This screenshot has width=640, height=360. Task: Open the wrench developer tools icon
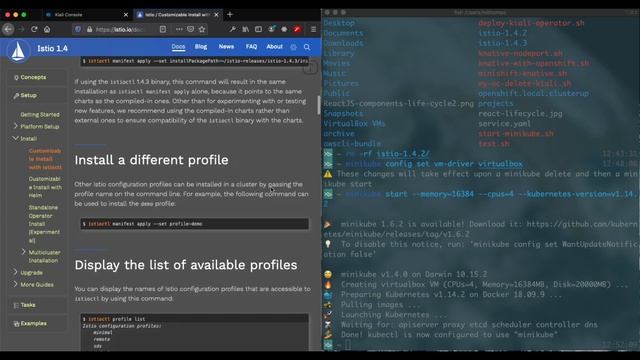pyautogui.click(x=232, y=29)
